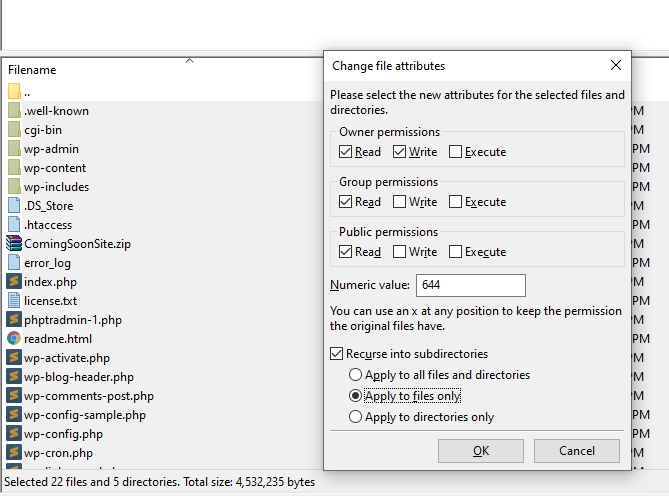Close the Change file attributes dialog
669x496 pixels.
(615, 66)
